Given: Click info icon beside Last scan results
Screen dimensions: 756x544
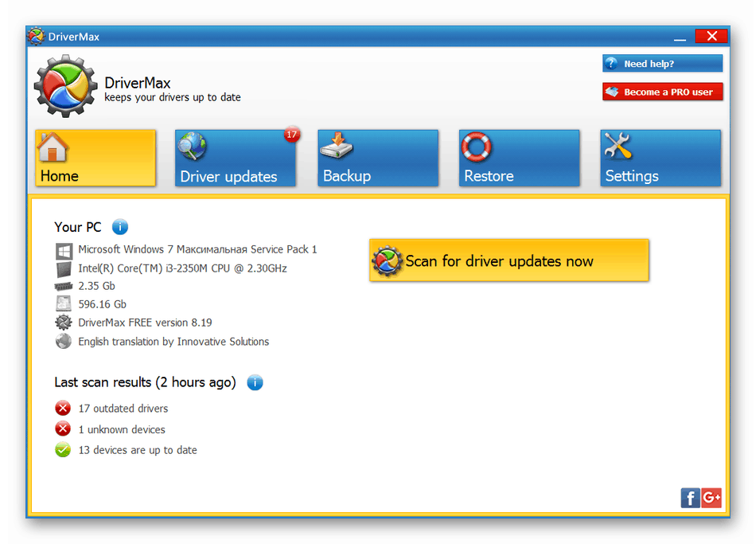Looking at the screenshot, I should click(255, 382).
